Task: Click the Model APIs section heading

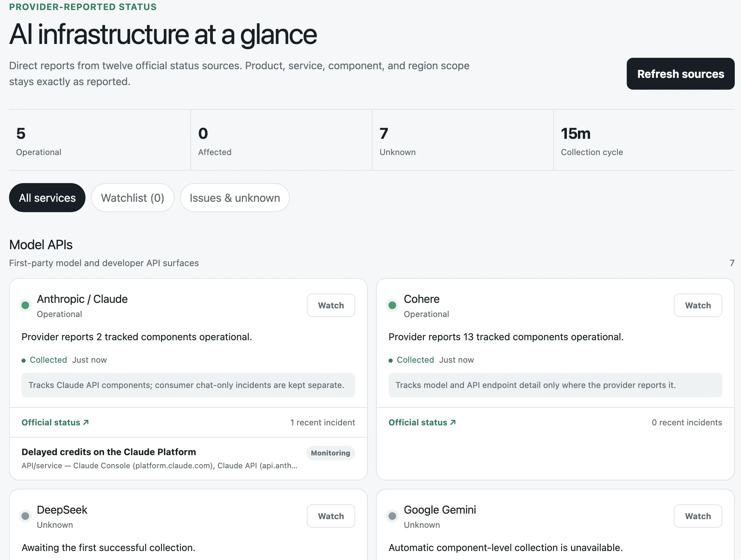Action: click(41, 245)
